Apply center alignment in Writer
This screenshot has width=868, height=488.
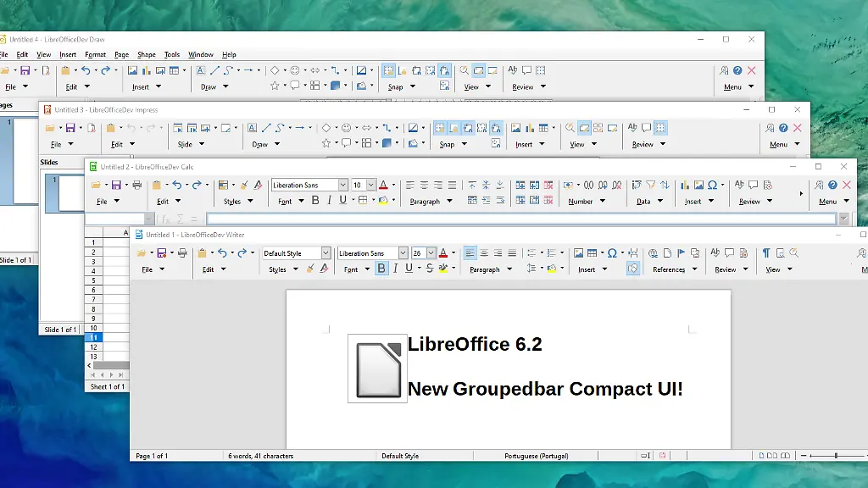(x=485, y=252)
